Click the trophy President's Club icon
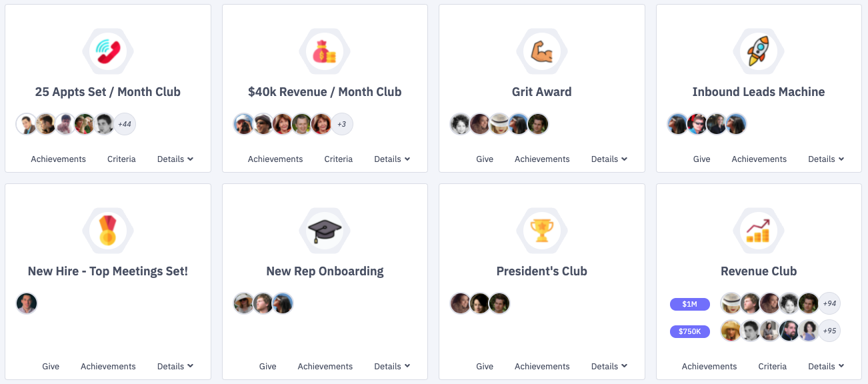The height and width of the screenshot is (384, 868). 542,231
